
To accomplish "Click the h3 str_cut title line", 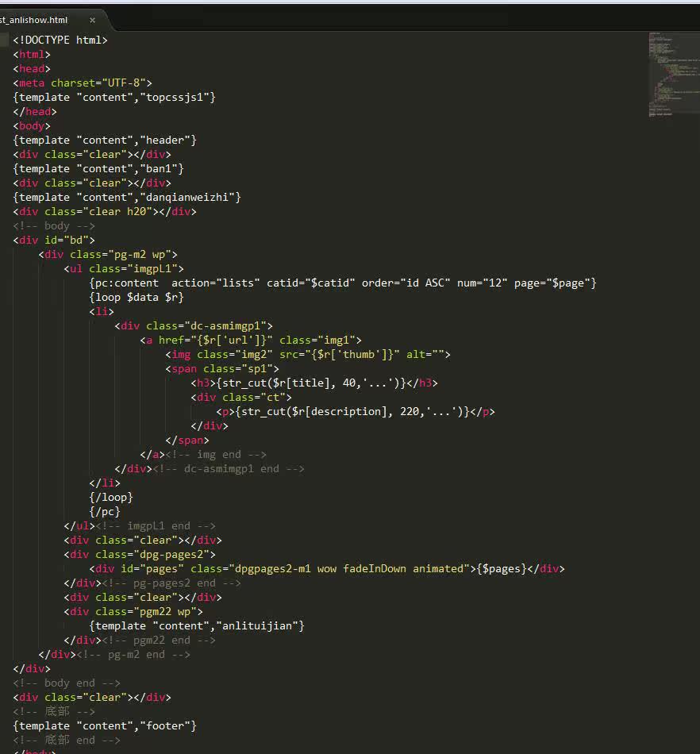I will click(314, 383).
